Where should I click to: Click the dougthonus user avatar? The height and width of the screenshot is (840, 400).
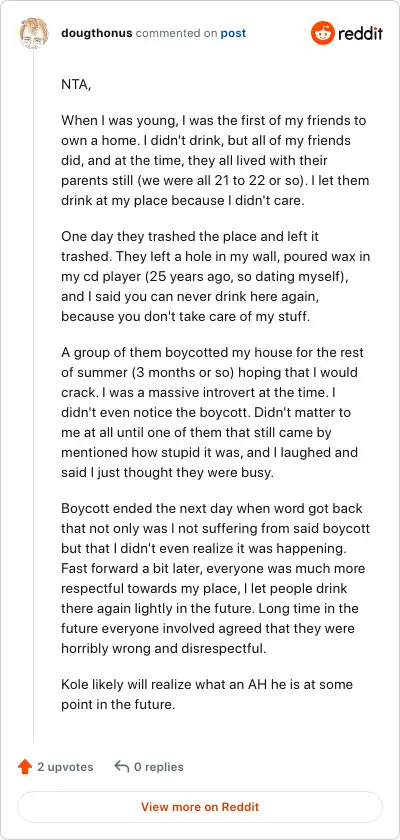click(x=34, y=33)
